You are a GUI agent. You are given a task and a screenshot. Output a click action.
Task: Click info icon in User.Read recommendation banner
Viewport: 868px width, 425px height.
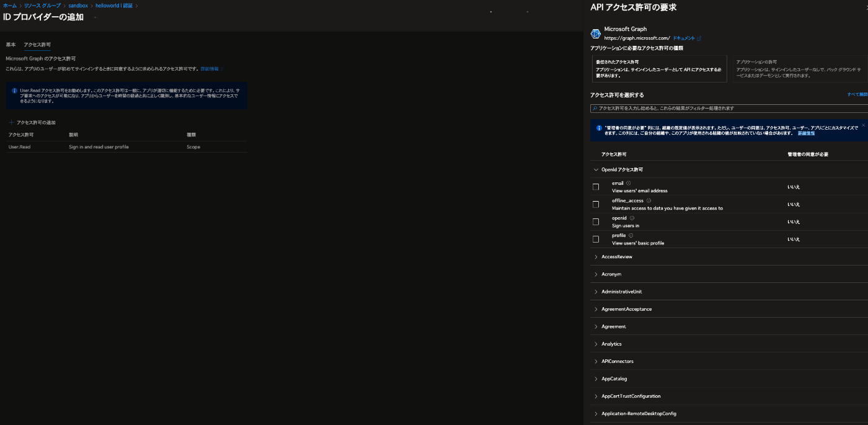coord(15,91)
